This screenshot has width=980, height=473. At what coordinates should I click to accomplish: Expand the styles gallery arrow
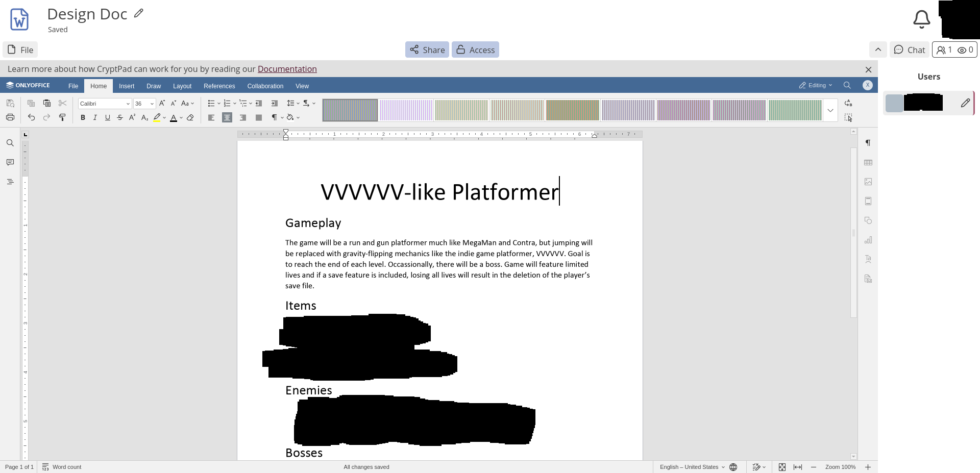(830, 110)
